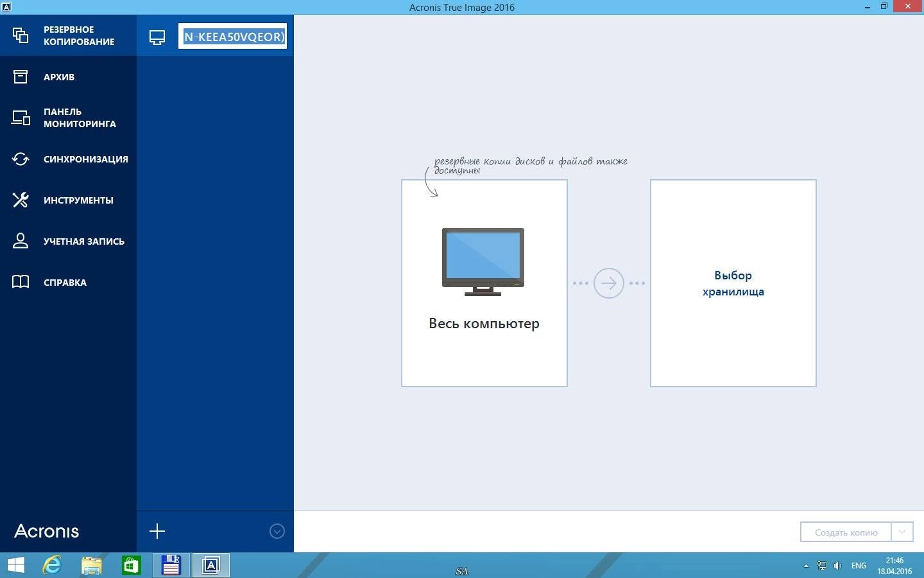This screenshot has width=924, height=578.
Task: Show hidden system tray icons
Action: click(x=806, y=566)
